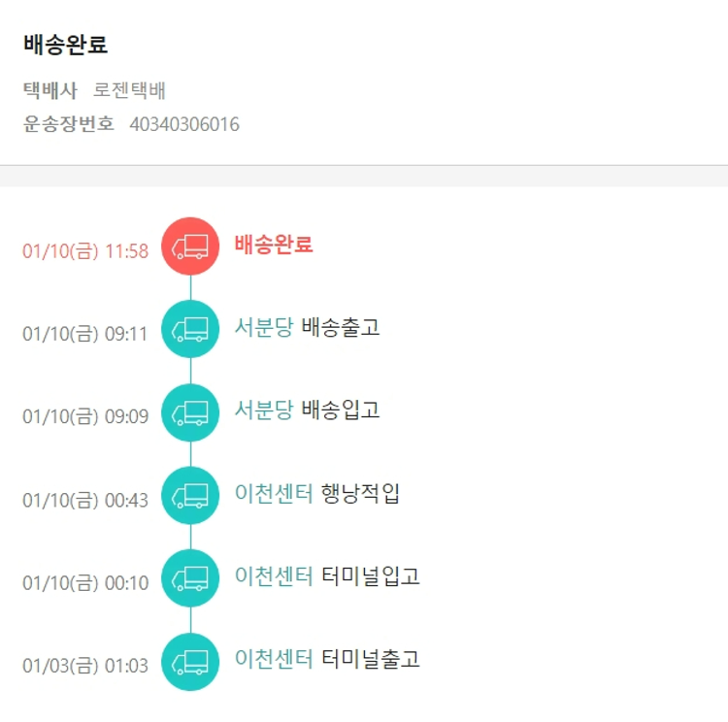
Task: Click the 배송완료 page heading
Action: 65,45
